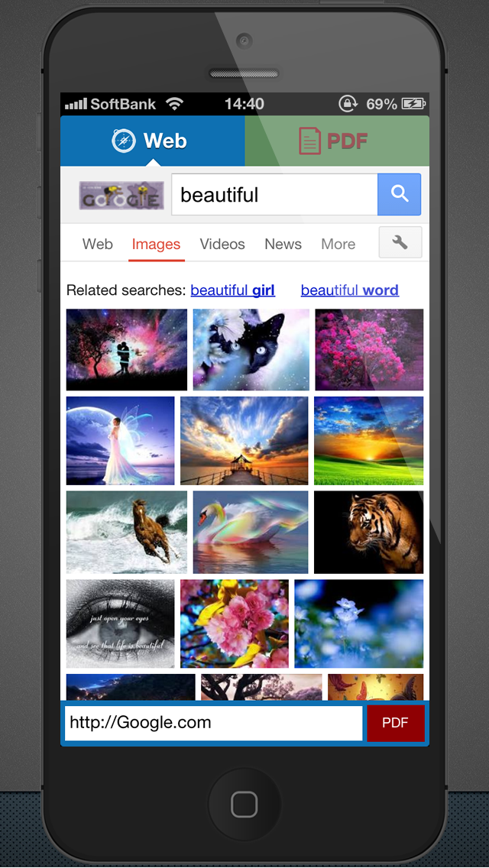Tap the red PDF convert button

pos(396,723)
